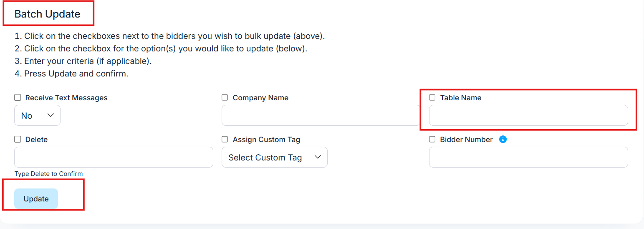Click the Delete confirmation text field
The width and height of the screenshot is (644, 229).
click(x=114, y=157)
